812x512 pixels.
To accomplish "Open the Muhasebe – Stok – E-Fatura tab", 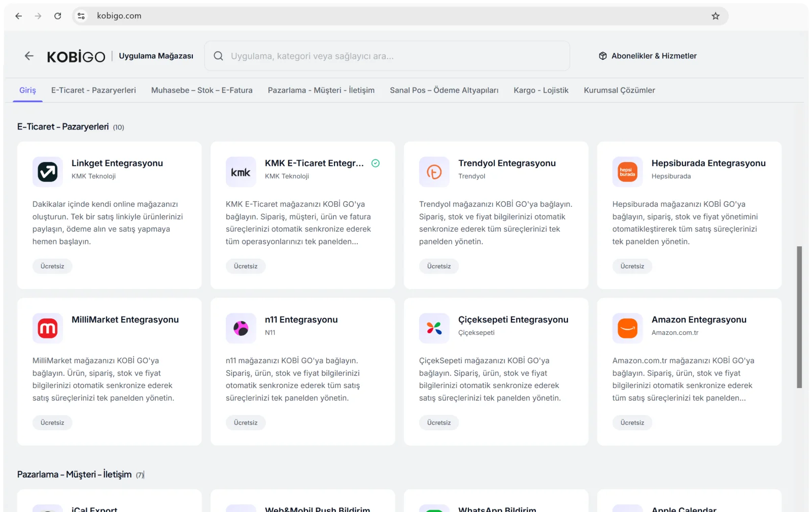I will [x=202, y=90].
